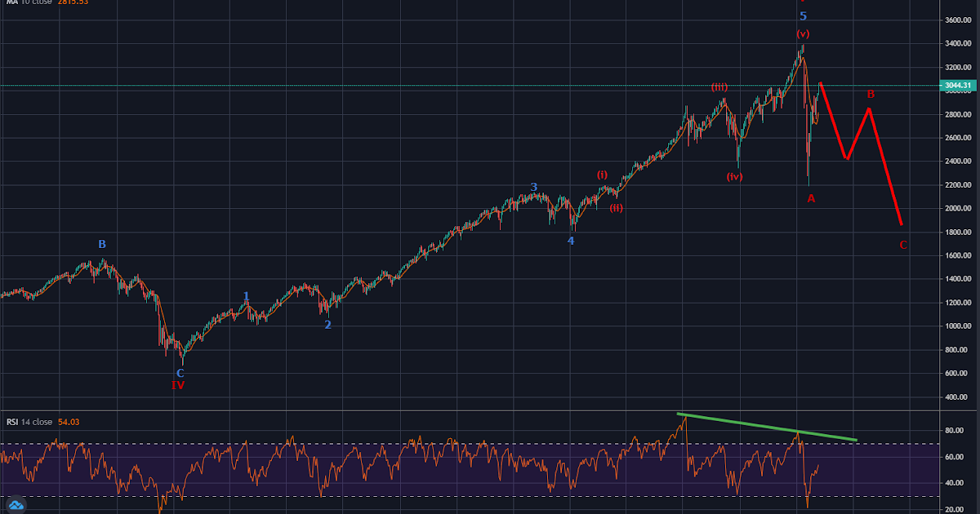Image resolution: width=980 pixels, height=514 pixels.
Task: Select the blue wave 3 label
Action: [534, 188]
